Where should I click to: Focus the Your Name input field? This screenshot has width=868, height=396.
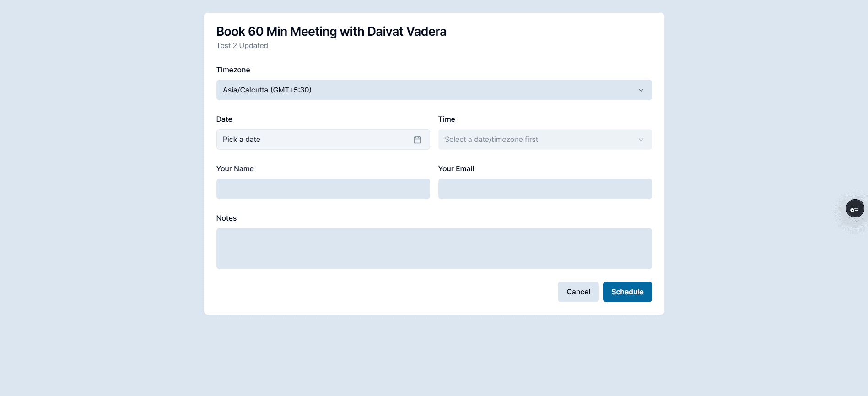coord(323,189)
